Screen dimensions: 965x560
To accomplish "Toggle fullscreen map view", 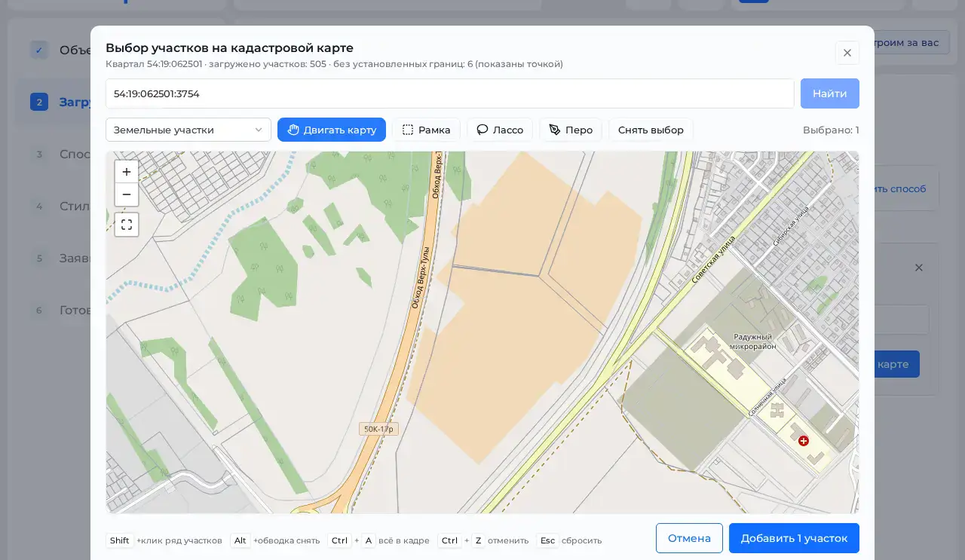I will [127, 225].
